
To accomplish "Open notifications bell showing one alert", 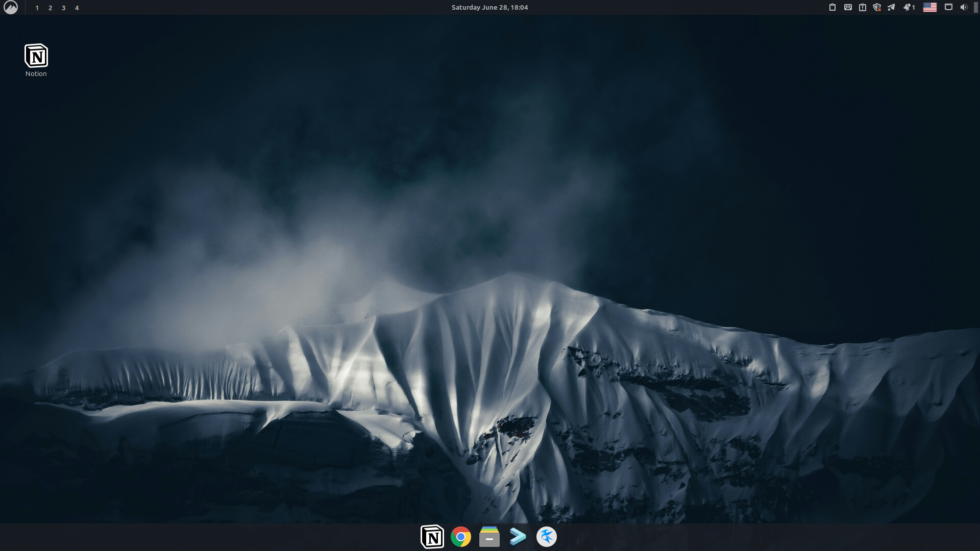I will point(909,7).
